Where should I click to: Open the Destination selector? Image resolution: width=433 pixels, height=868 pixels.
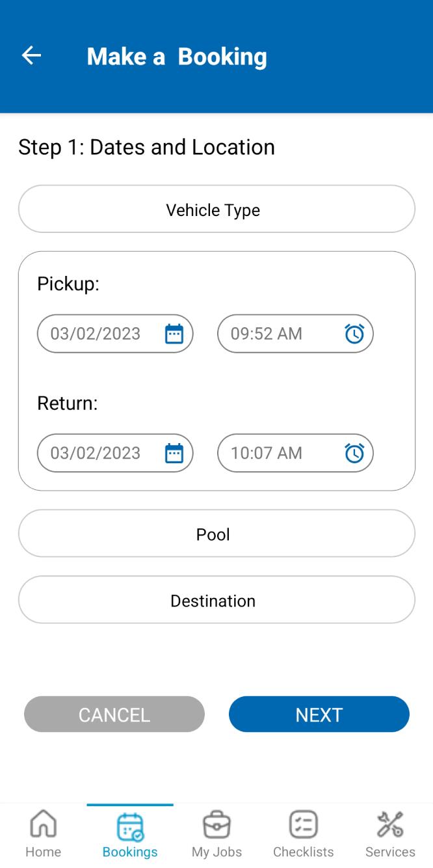(216, 600)
